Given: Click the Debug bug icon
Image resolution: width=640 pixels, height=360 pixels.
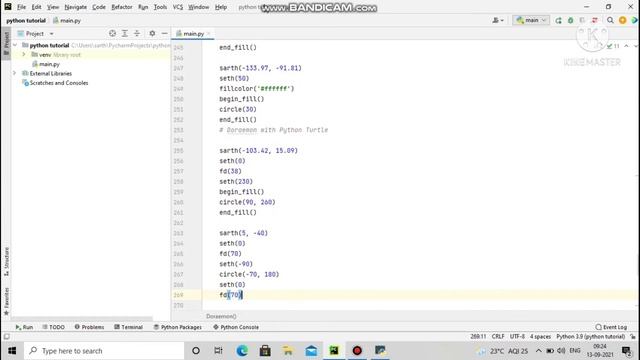Looking at the screenshot, I should pyautogui.click(x=571, y=20).
